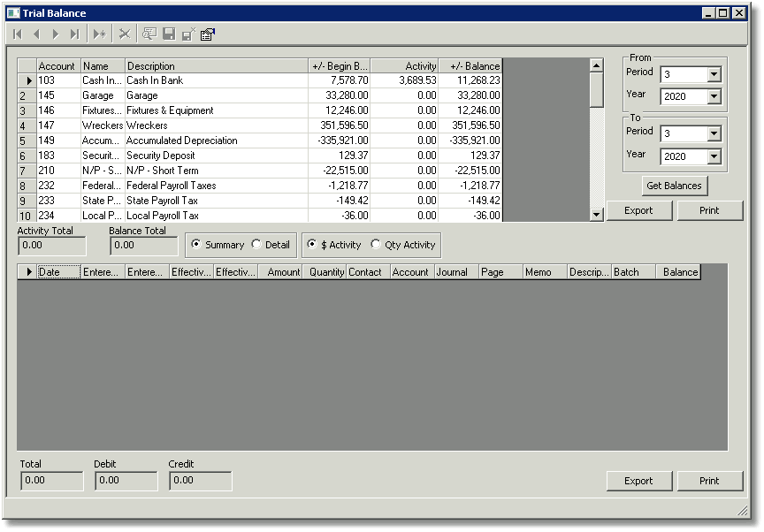The width and height of the screenshot is (764, 532).
Task: Click the +/- Balance column header
Action: point(470,65)
